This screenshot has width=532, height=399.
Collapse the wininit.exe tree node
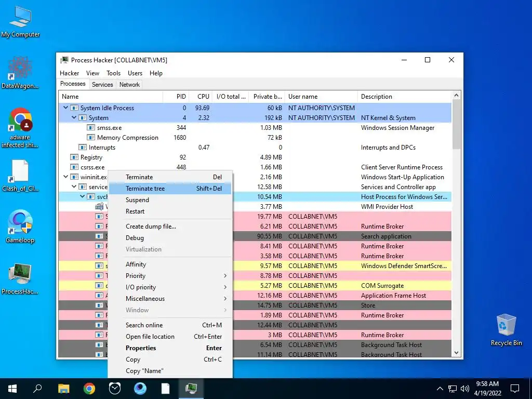point(65,177)
